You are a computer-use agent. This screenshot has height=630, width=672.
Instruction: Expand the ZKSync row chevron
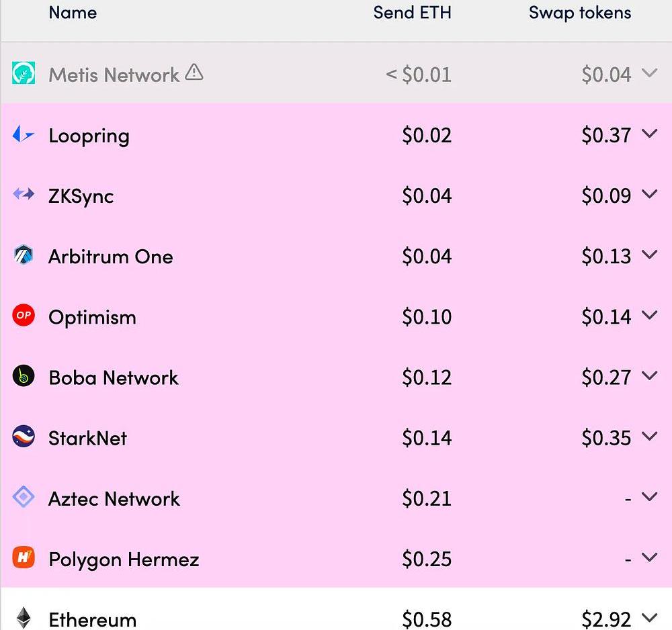click(x=649, y=194)
